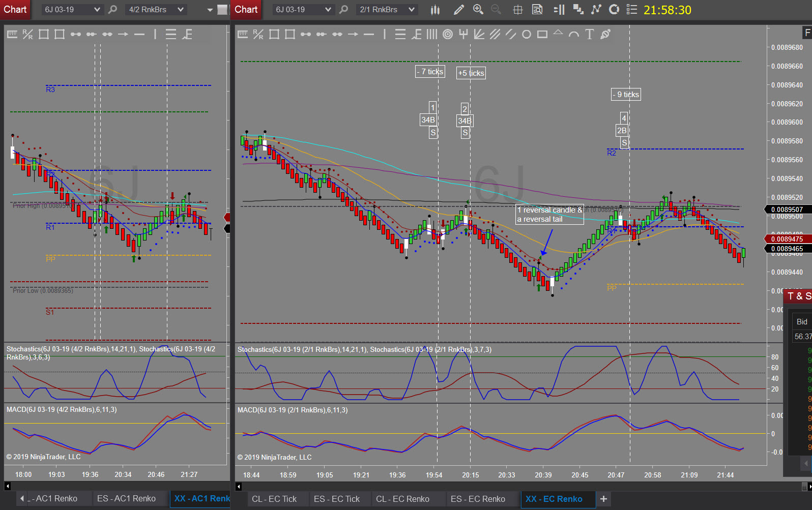812x510 pixels.
Task: Pick vertical line tool in 4/2 RnkBrs chart
Action: click(155, 34)
